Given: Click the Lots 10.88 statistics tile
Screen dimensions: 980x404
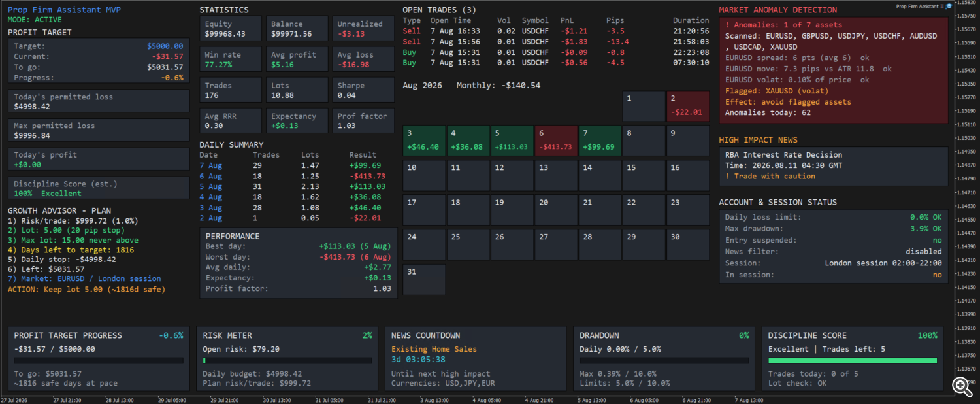Looking at the screenshot, I should point(297,90).
